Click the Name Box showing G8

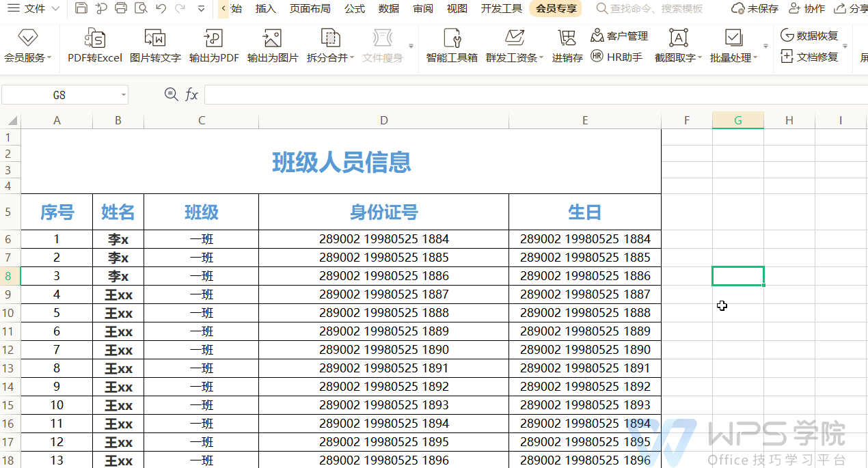(59, 95)
